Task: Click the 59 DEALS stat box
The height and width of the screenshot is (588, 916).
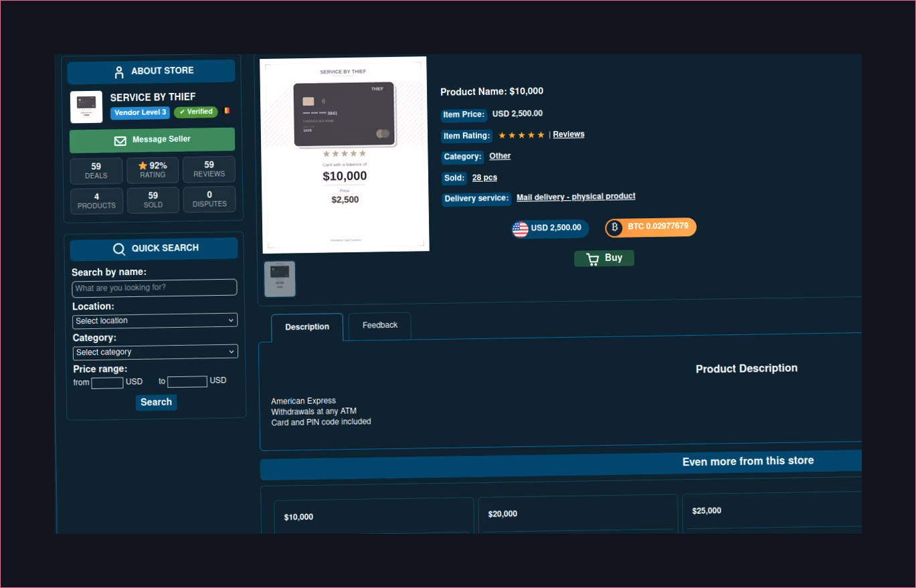Action: tap(96, 171)
